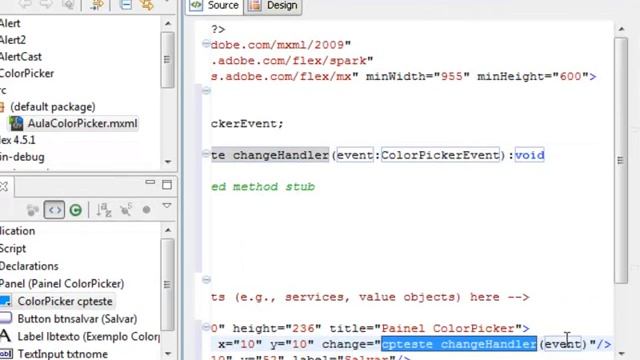Click the ColorPickerEvent type in function signature
Image resolution: width=640 pixels, height=360 pixels.
(440, 155)
